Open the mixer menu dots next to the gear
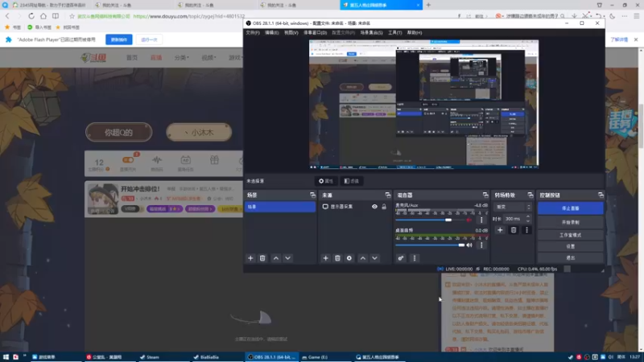This screenshot has height=362, width=644. pyautogui.click(x=415, y=258)
